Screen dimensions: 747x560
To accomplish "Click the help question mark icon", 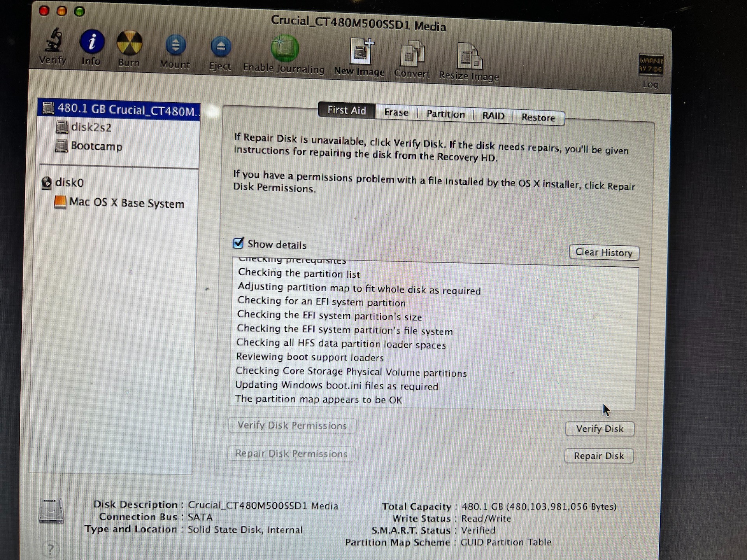I will click(x=51, y=548).
